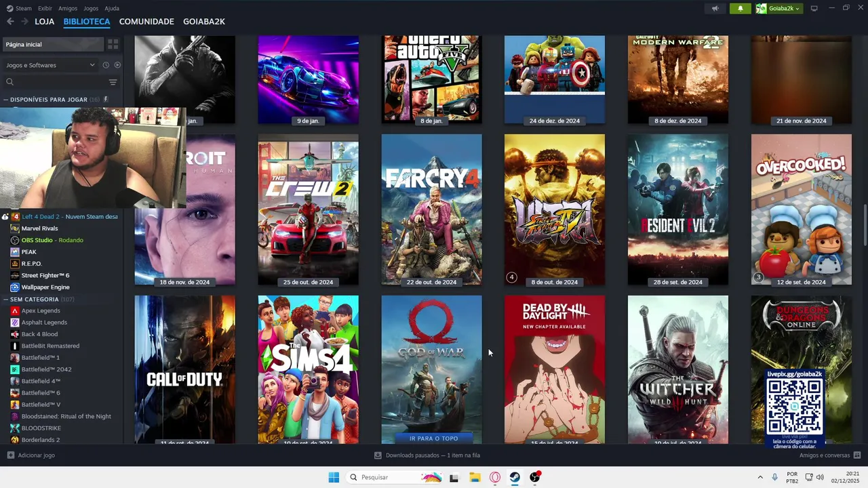The width and height of the screenshot is (868, 488).
Task: Select the BIBLIOTECA tab
Action: coord(87,22)
